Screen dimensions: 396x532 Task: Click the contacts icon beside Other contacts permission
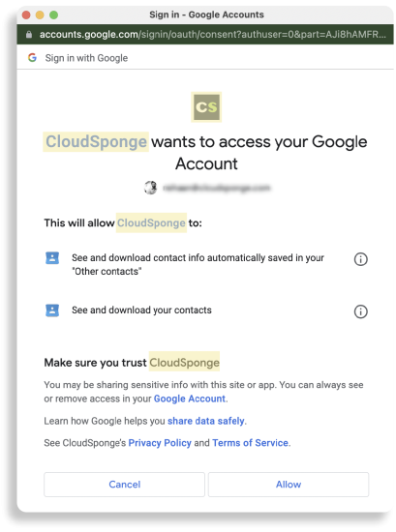point(52,258)
